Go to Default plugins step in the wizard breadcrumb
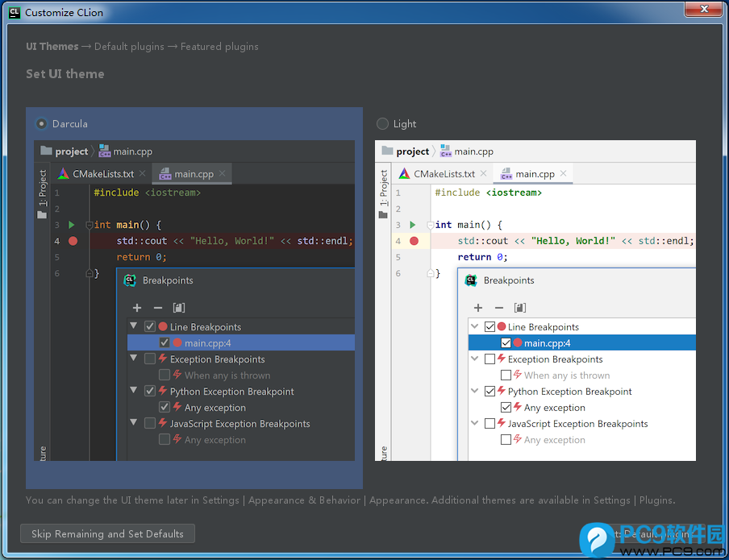729x560 pixels. (x=129, y=47)
